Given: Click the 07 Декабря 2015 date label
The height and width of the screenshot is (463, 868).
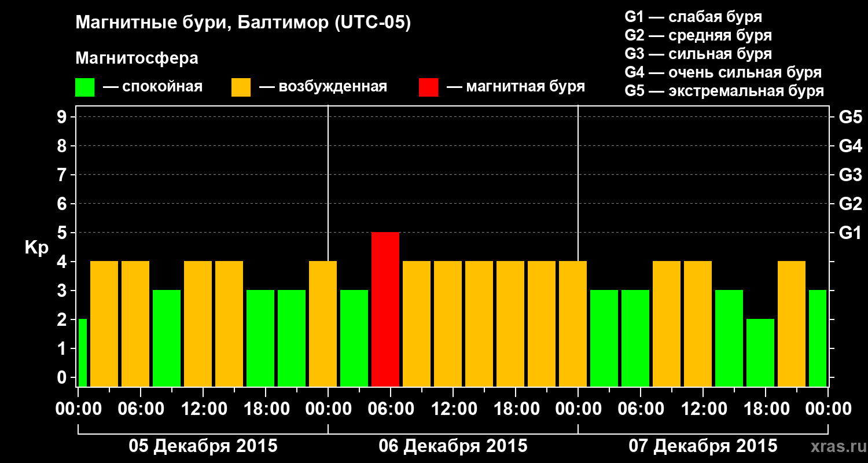Looking at the screenshot, I should [x=703, y=446].
